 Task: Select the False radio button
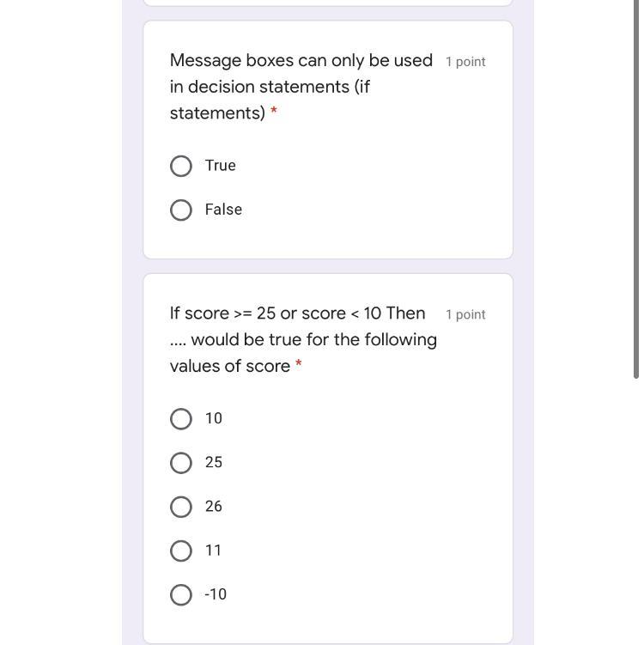[x=181, y=210]
